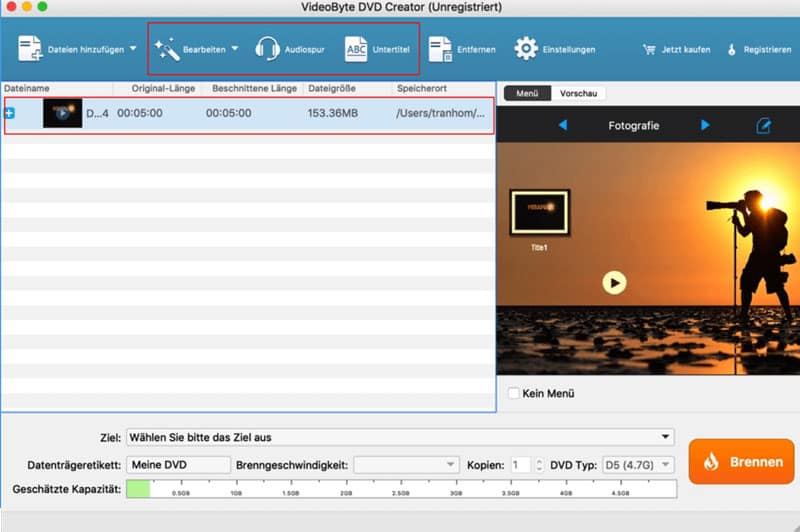This screenshot has width=800, height=532.
Task: Select the video file thumbnail in list
Action: pos(62,113)
